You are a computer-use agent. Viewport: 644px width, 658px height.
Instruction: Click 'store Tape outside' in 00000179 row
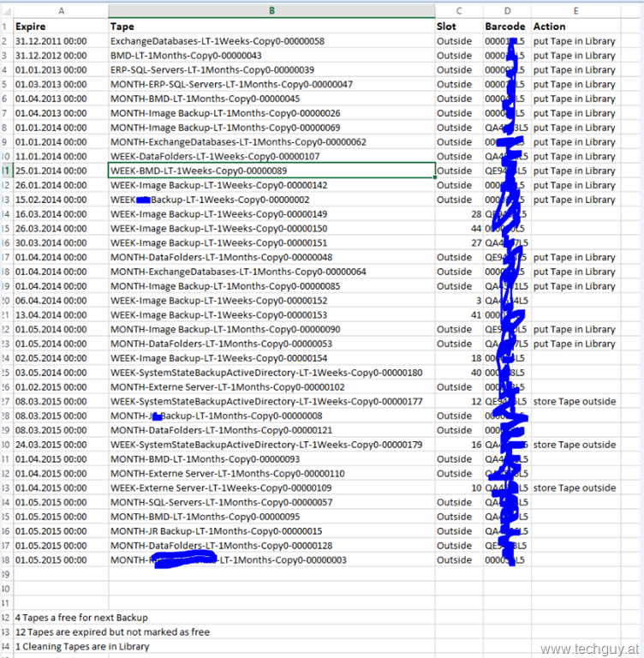(x=575, y=445)
